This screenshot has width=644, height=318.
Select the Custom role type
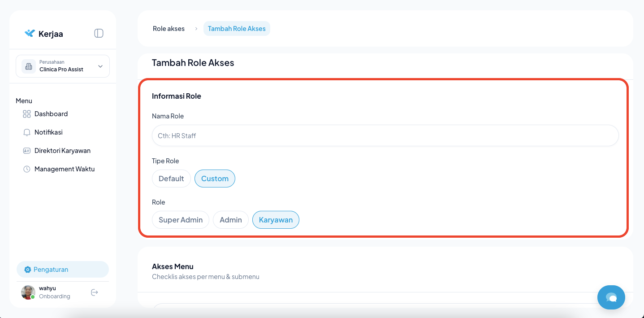(x=215, y=179)
